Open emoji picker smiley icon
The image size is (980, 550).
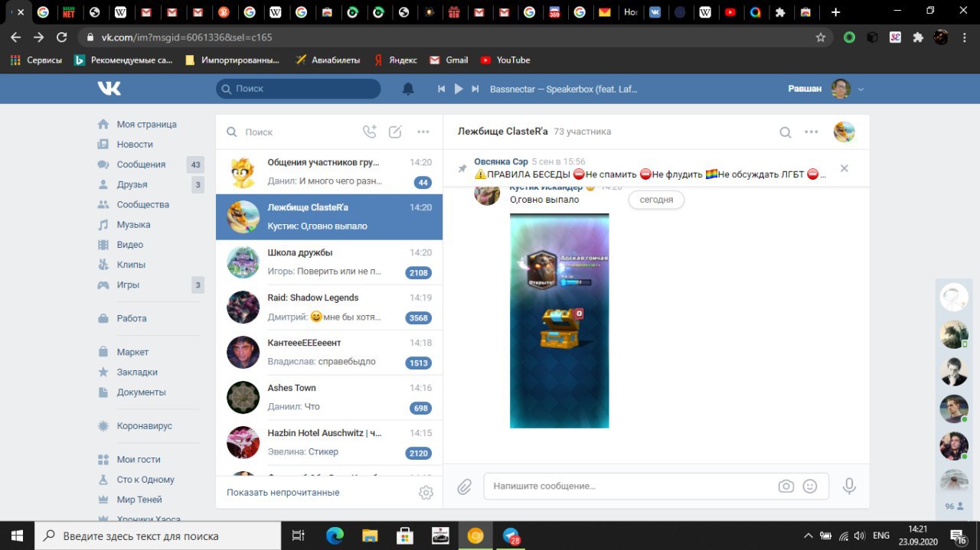tap(810, 486)
